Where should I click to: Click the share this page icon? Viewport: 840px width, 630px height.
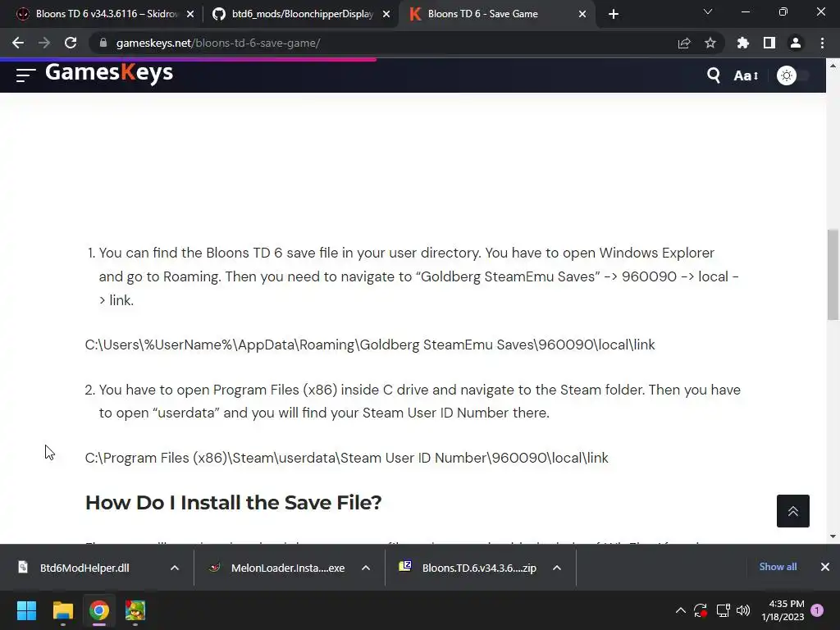point(684,43)
